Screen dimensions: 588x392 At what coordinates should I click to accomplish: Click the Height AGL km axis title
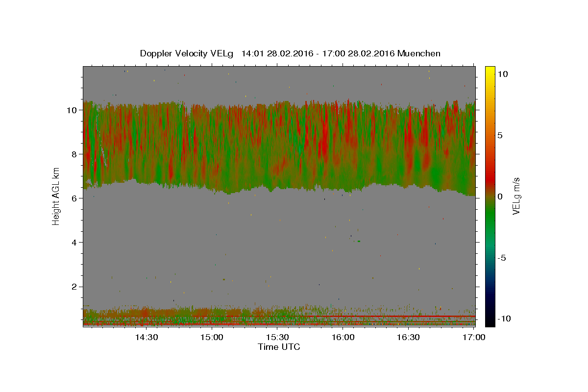tap(56, 196)
